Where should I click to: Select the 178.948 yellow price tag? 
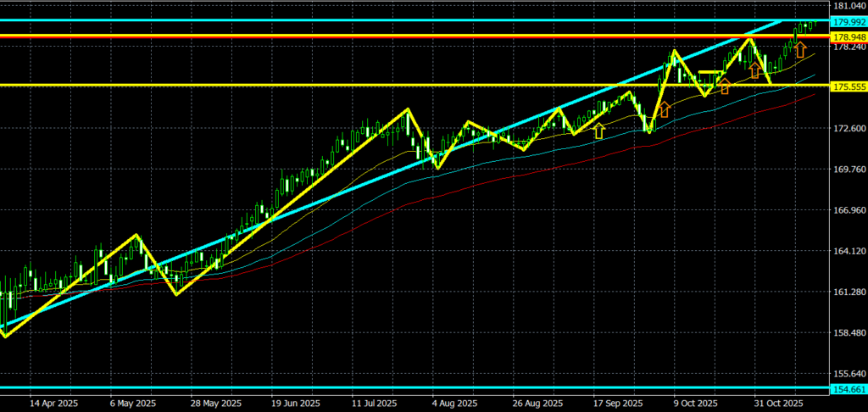coord(848,37)
